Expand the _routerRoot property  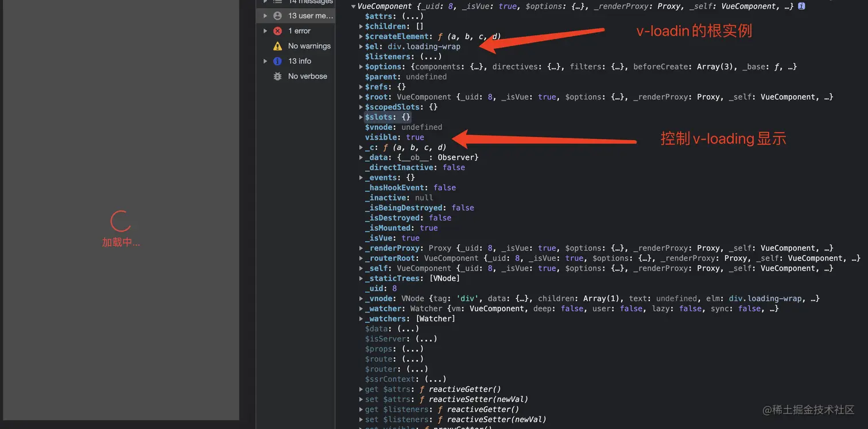pos(361,258)
